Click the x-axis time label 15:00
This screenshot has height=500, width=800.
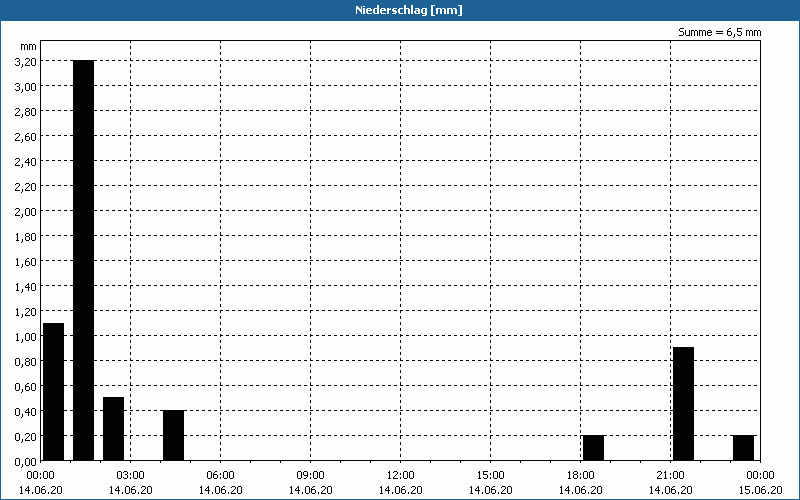point(490,476)
